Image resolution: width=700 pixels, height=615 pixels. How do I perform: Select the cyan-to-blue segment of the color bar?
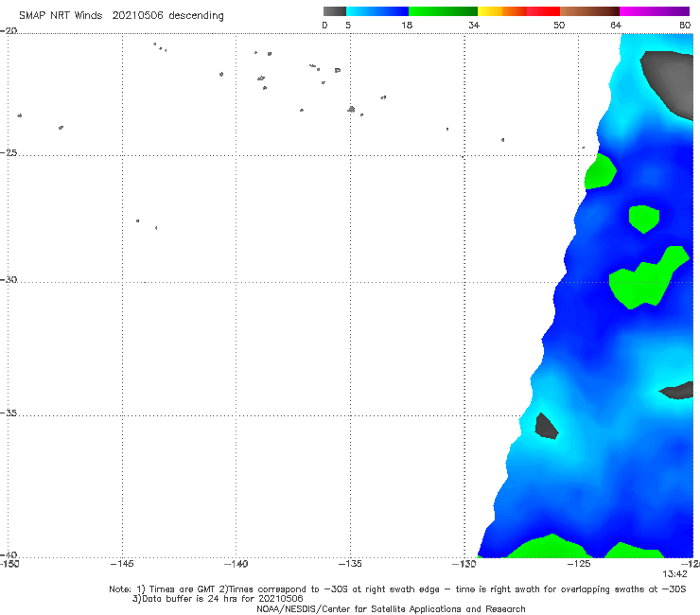point(377,11)
